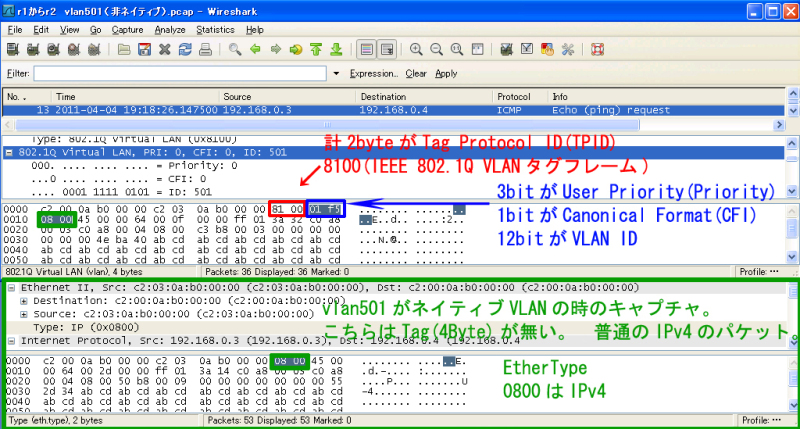
Task: Click inside the Filter text field
Action: 180,73
